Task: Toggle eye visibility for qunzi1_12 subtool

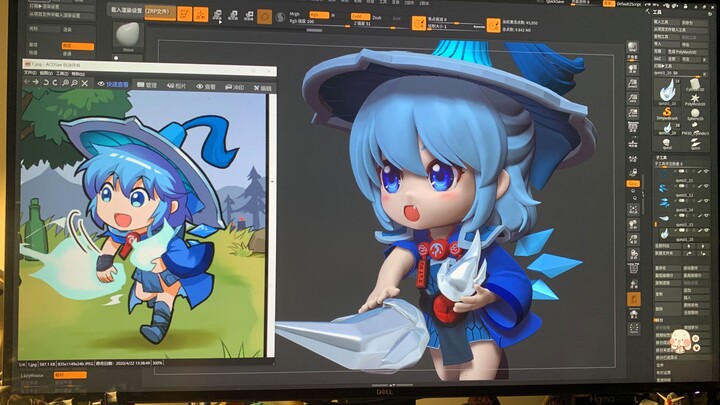Action: click(706, 186)
